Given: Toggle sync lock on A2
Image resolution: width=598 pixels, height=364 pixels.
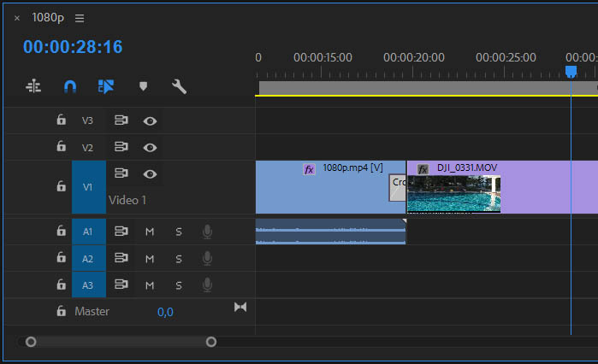Looking at the screenshot, I should click(121, 258).
